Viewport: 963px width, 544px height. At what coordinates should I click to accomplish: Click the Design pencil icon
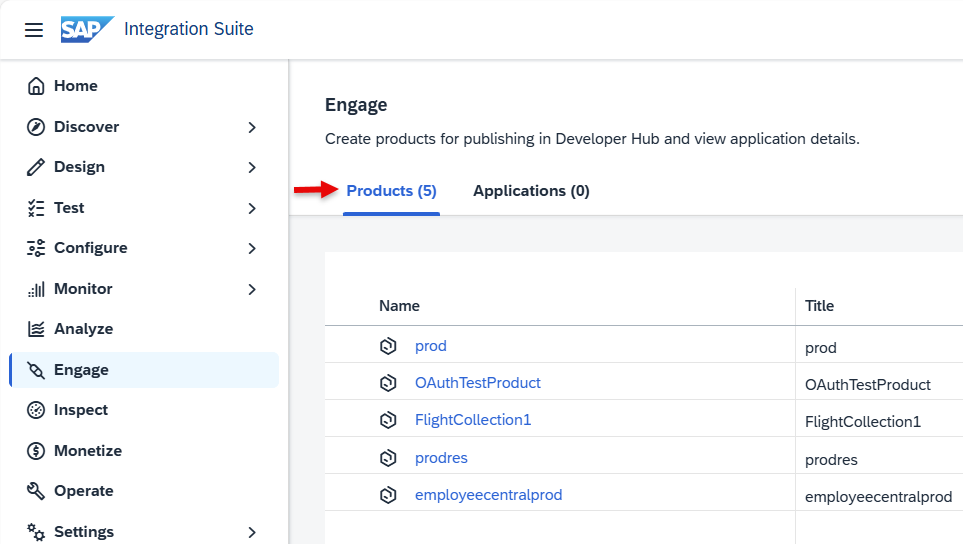(36, 167)
